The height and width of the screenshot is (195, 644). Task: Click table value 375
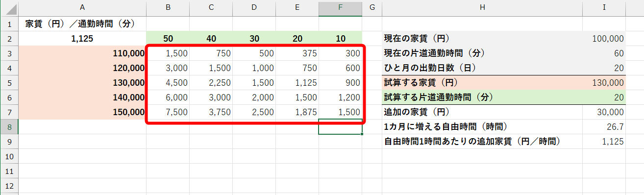(x=297, y=53)
